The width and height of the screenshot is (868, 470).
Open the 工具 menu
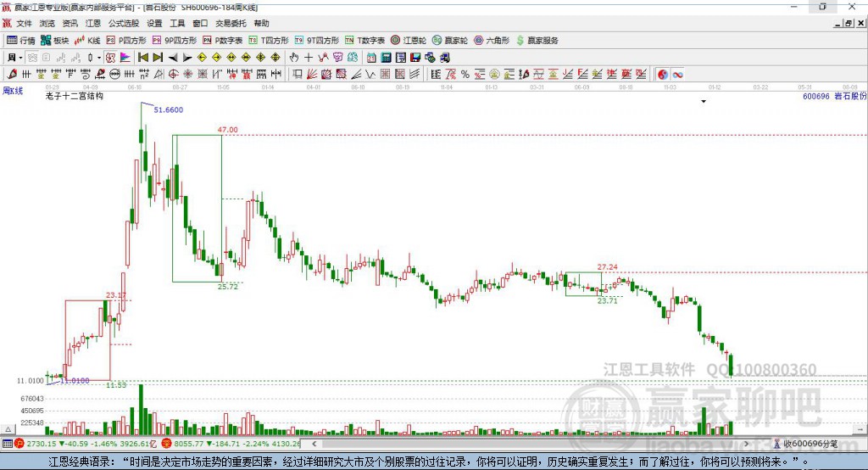(x=177, y=23)
